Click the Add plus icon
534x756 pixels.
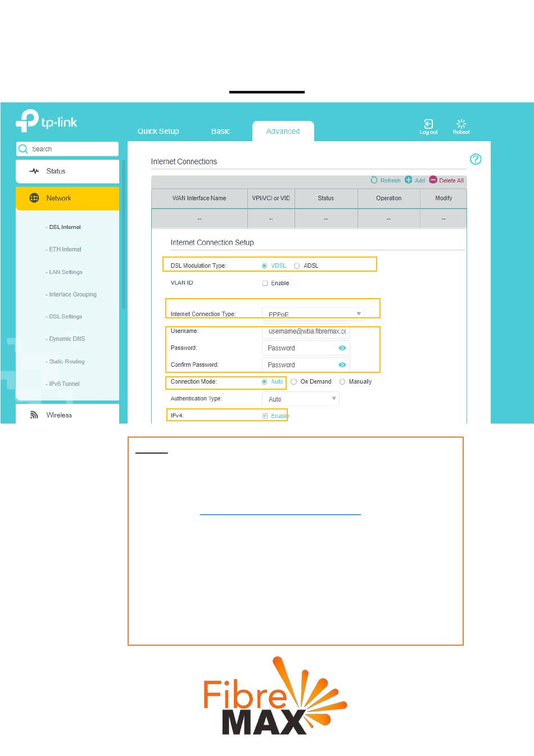click(x=409, y=180)
